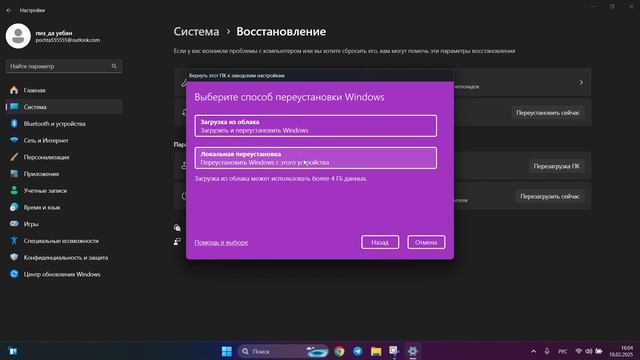Image resolution: width=640 pixels, height=360 pixels.
Task: Click the Система breadcrumb link
Action: 196,31
